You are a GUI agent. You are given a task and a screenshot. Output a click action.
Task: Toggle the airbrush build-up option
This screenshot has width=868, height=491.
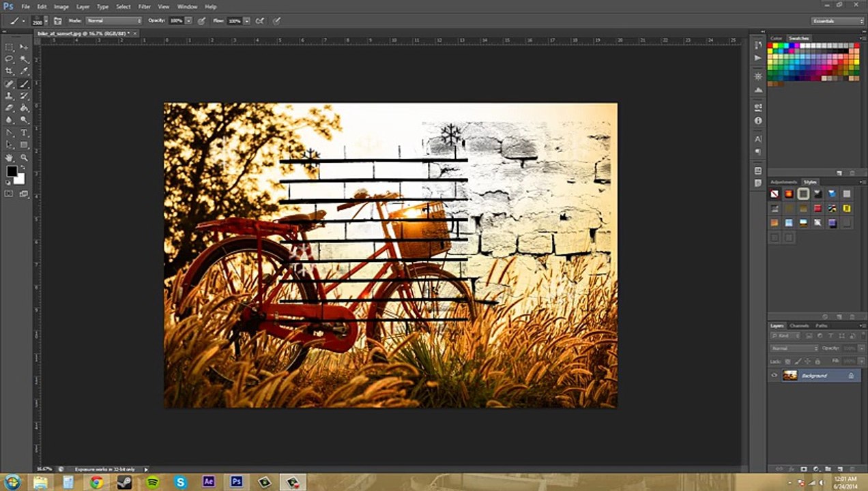[259, 21]
